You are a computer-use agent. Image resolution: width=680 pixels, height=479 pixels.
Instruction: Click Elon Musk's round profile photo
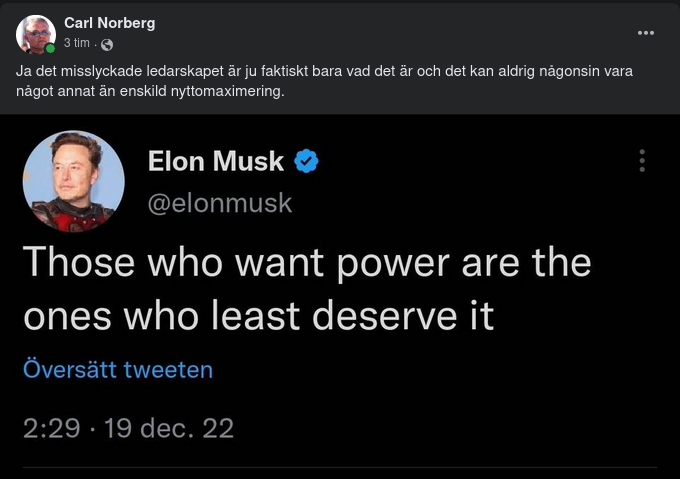click(74, 182)
